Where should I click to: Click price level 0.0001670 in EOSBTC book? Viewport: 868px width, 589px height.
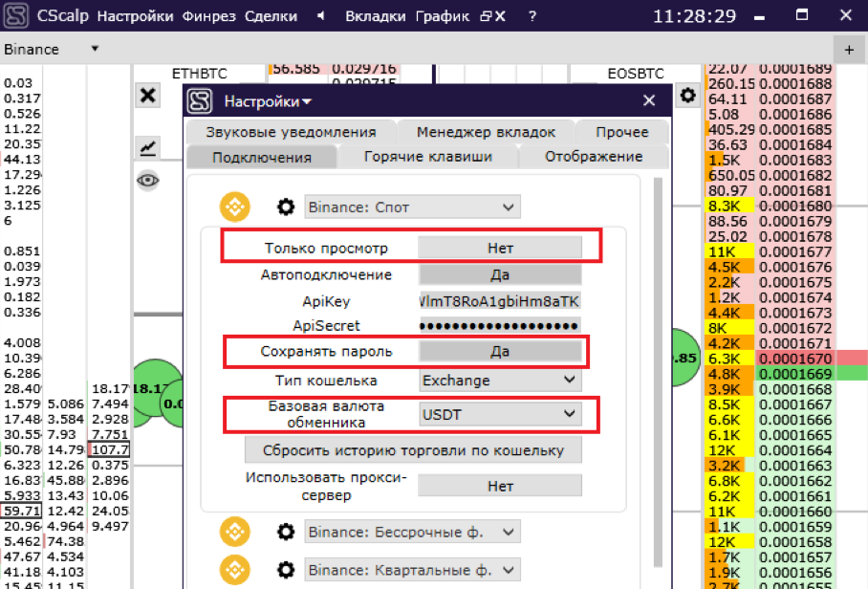click(x=795, y=359)
